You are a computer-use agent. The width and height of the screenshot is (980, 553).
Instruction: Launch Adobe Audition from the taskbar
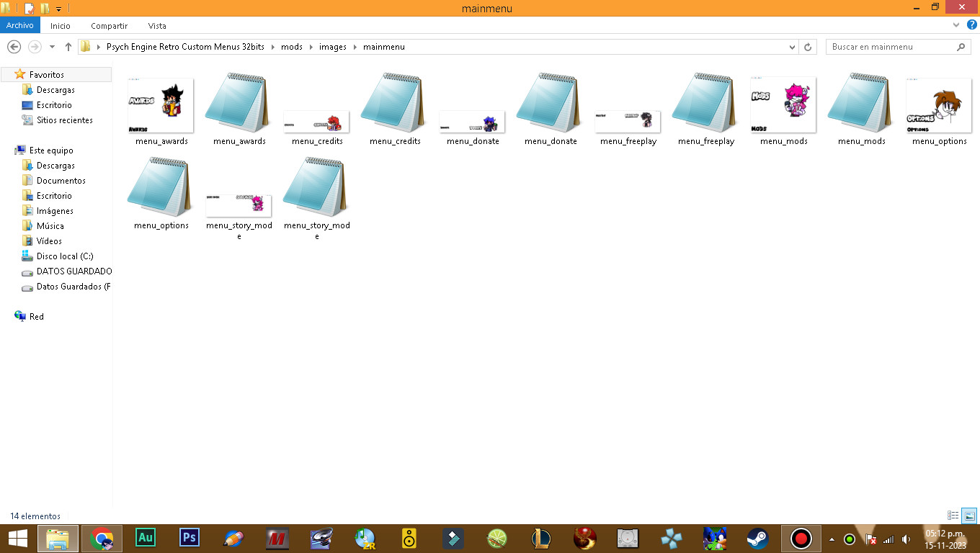coord(145,538)
